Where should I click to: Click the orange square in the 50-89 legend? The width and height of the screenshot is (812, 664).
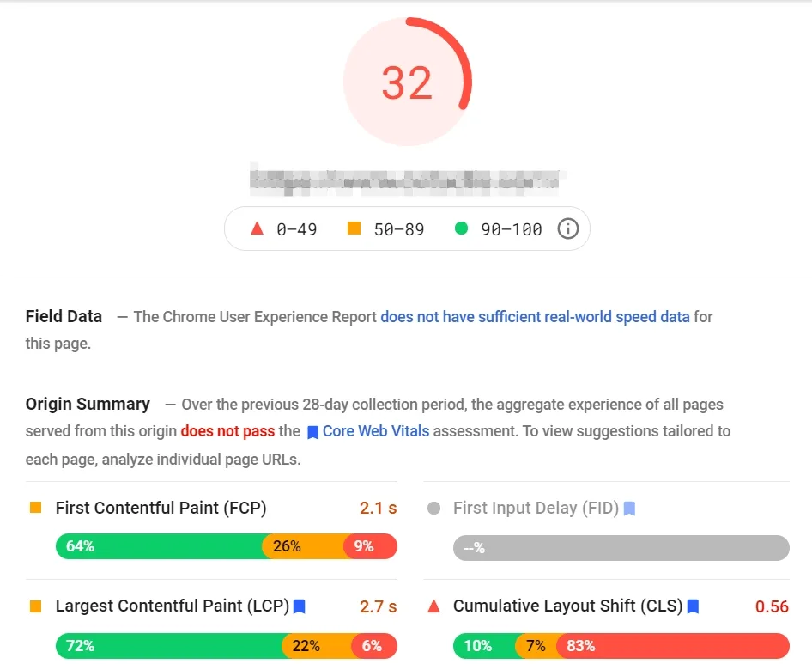(354, 228)
